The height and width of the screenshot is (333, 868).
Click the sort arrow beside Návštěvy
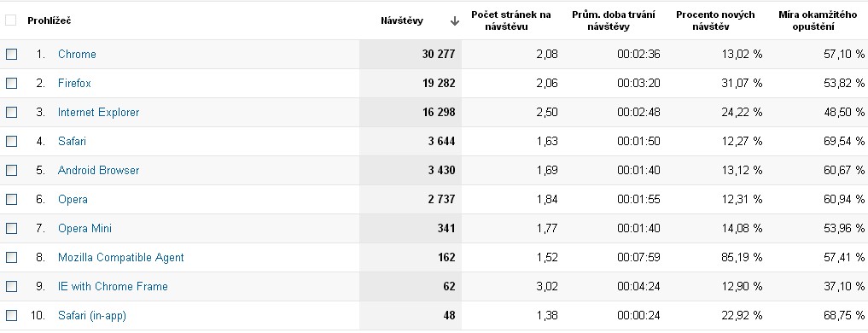pos(454,21)
